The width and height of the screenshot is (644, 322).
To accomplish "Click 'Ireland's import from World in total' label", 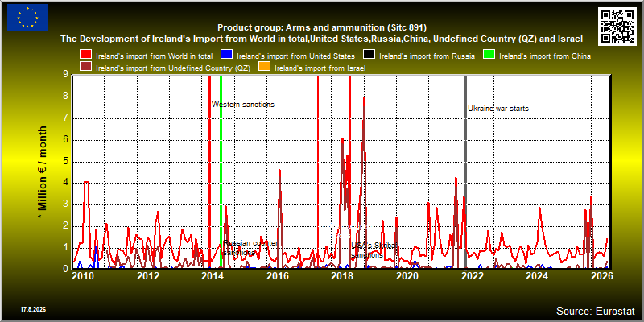I will [154, 56].
